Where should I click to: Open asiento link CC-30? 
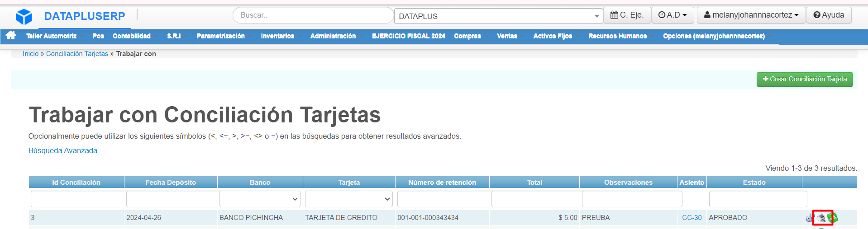(692, 218)
